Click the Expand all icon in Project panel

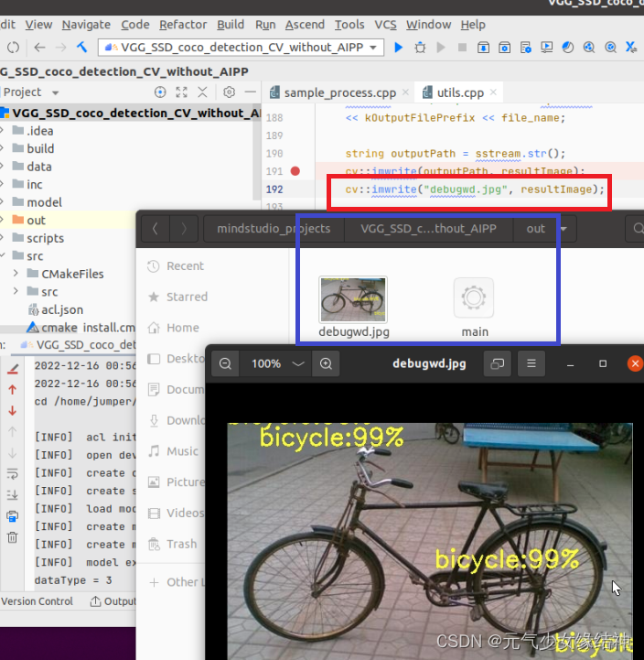181,92
